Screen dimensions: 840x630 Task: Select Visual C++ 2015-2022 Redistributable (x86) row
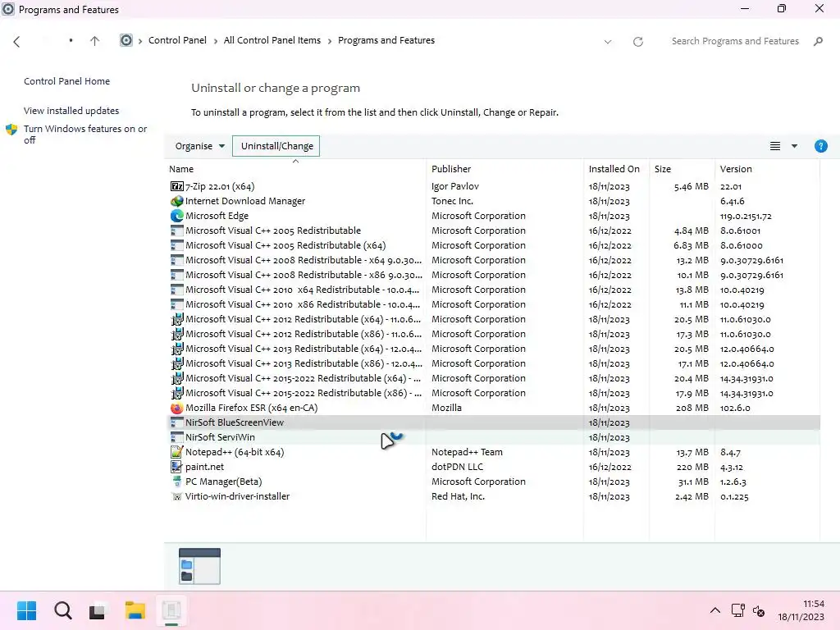tap(493, 393)
